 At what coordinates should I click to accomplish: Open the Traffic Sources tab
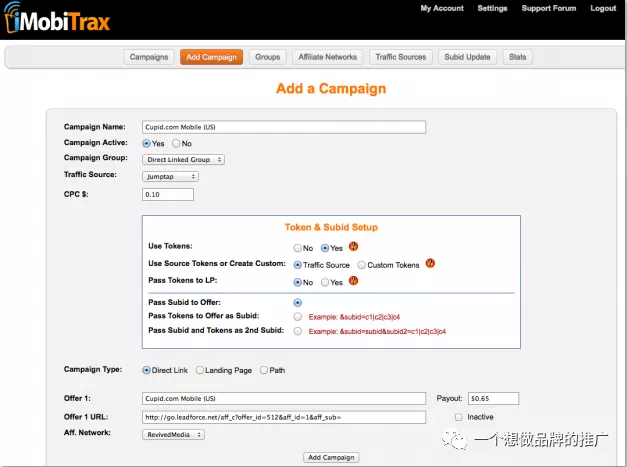pyautogui.click(x=401, y=57)
